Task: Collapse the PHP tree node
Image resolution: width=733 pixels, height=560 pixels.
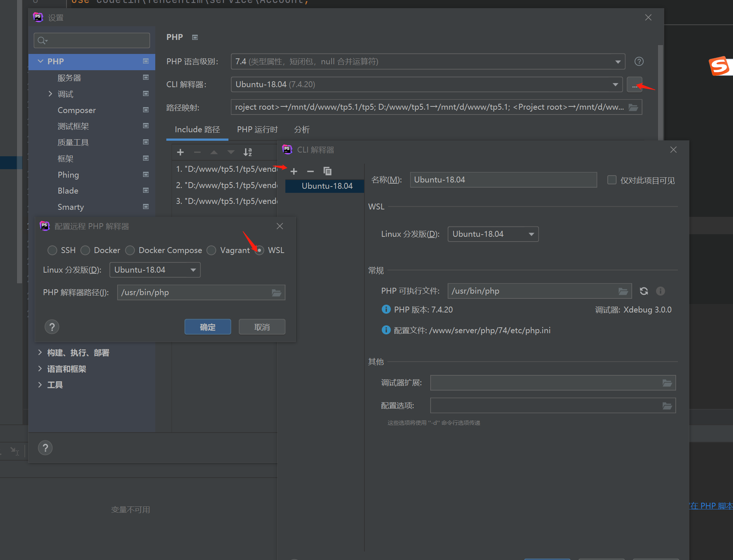Action: pos(41,61)
